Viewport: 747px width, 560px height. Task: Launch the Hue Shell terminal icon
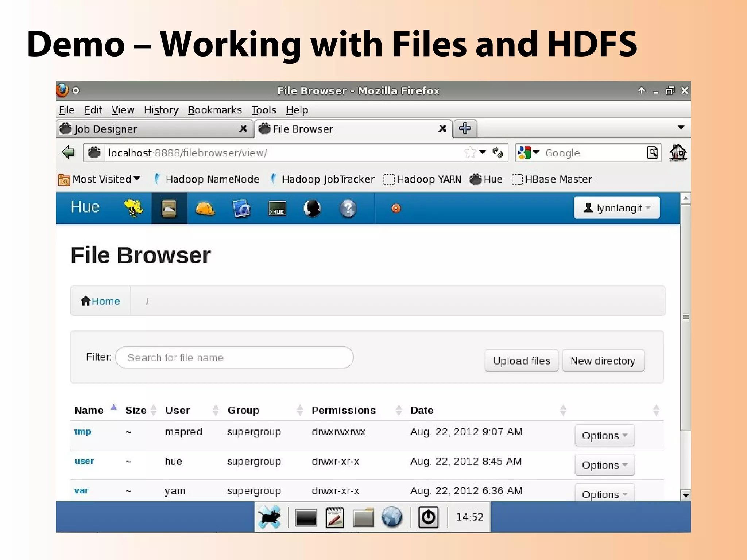[x=277, y=209]
